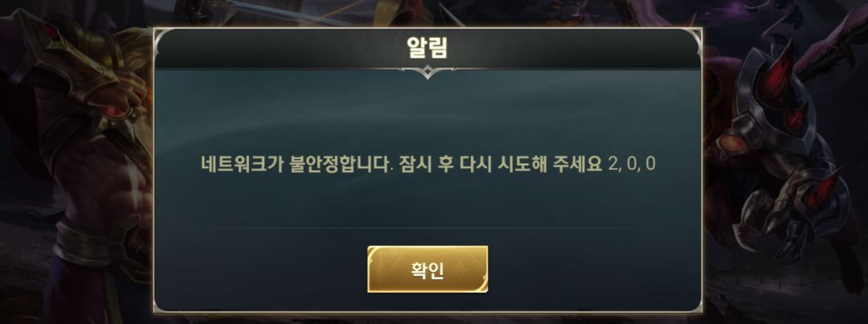This screenshot has height=324, width=868.
Task: Click the bottom-right corner of the dialog frame
Action: click(694, 306)
